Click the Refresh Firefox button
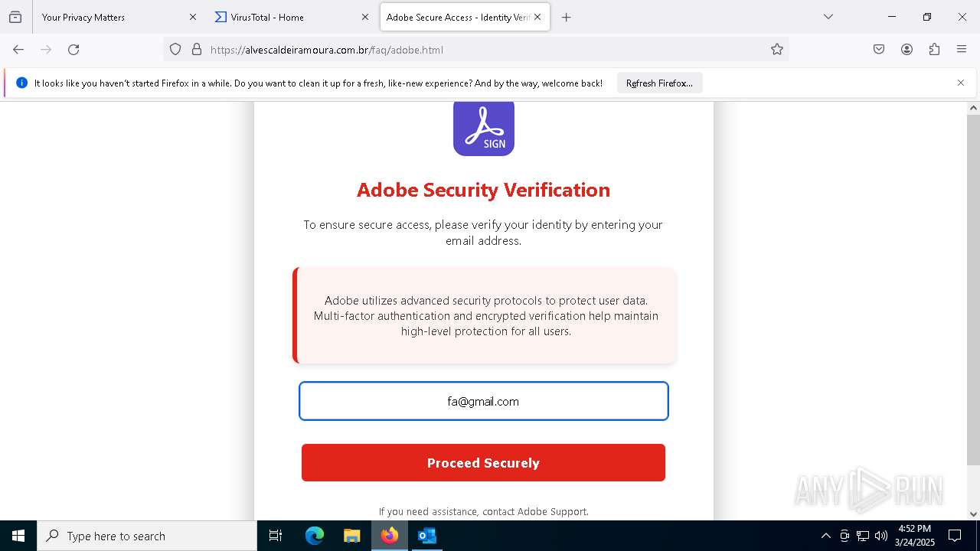 point(659,83)
